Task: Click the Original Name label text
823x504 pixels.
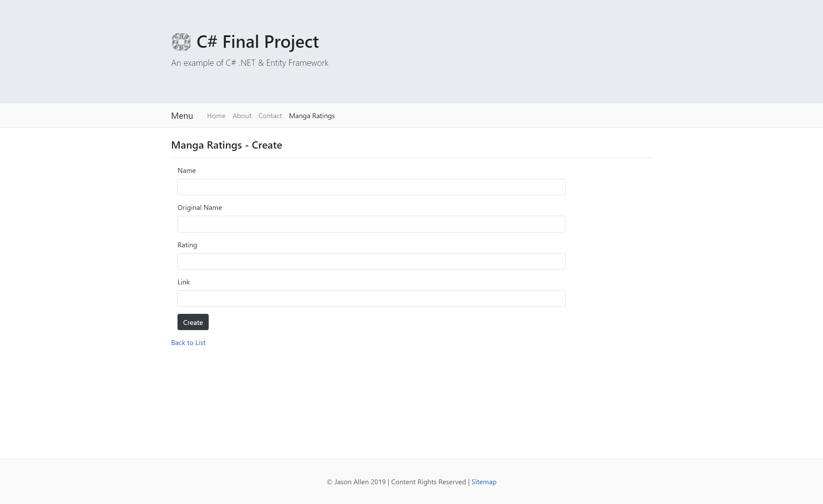Action: pos(199,207)
